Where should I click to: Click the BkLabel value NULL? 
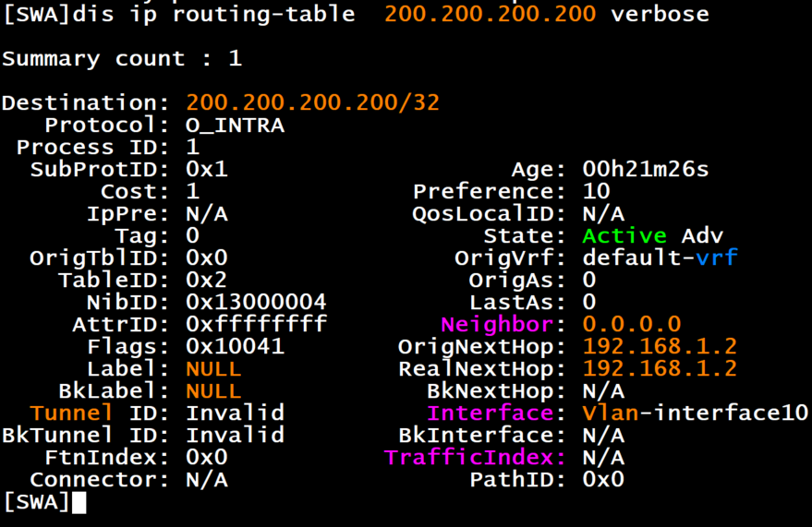(x=214, y=391)
